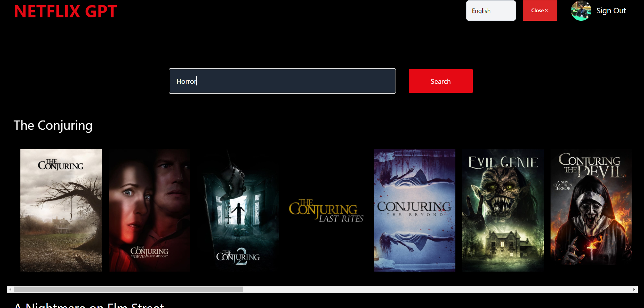644x308 pixels.
Task: Click the red Close button
Action: coord(540,11)
